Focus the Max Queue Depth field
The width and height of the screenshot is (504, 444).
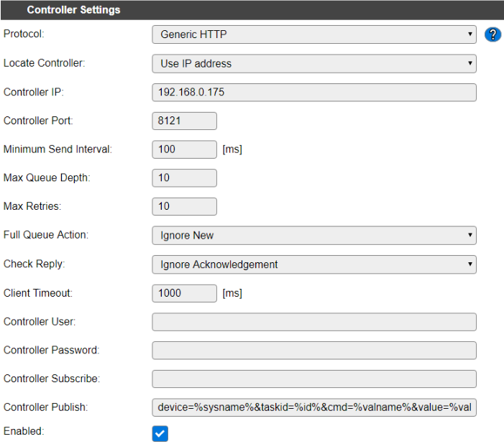[184, 178]
